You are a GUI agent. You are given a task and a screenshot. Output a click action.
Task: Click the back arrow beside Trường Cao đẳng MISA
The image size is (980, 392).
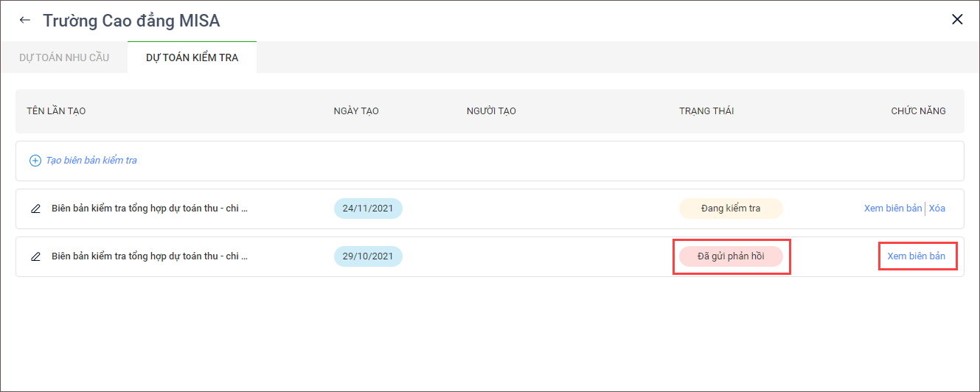point(25,21)
